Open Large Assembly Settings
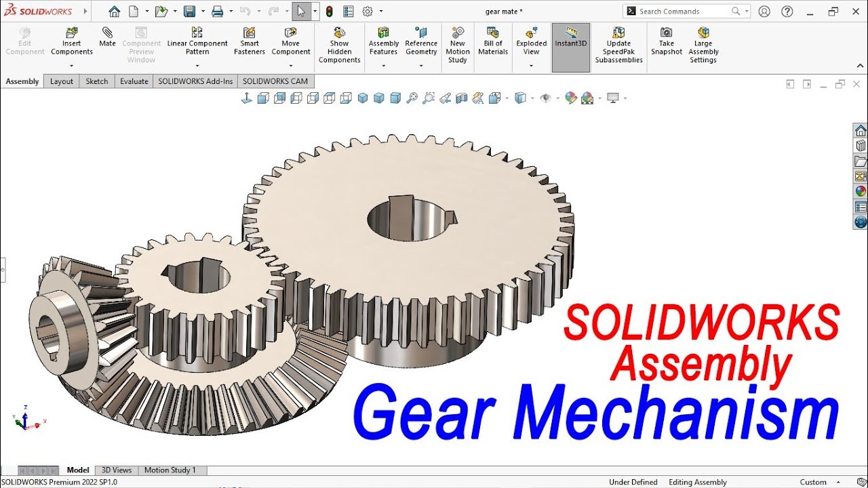868x488 pixels. [x=703, y=46]
